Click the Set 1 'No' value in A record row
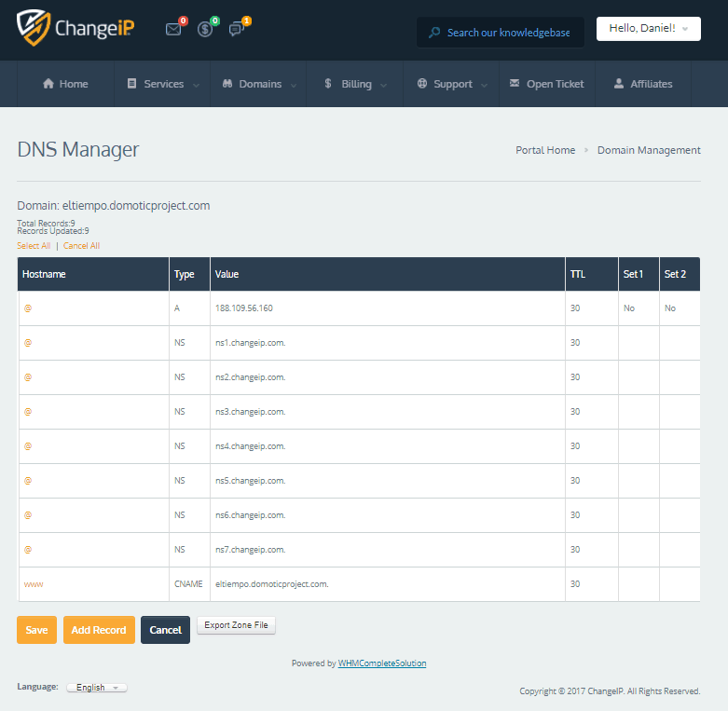Screen dimensions: 728x711 click(629, 308)
